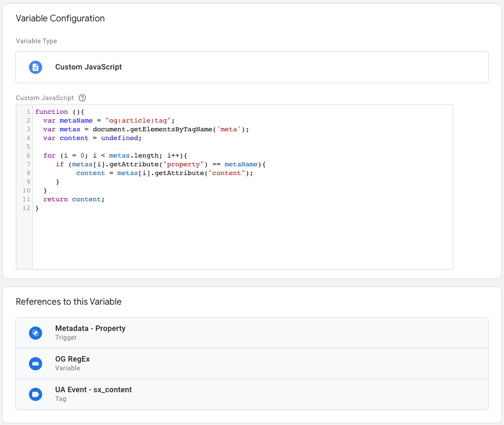
Task: Click the "content" string on line 8
Action: click(227, 173)
